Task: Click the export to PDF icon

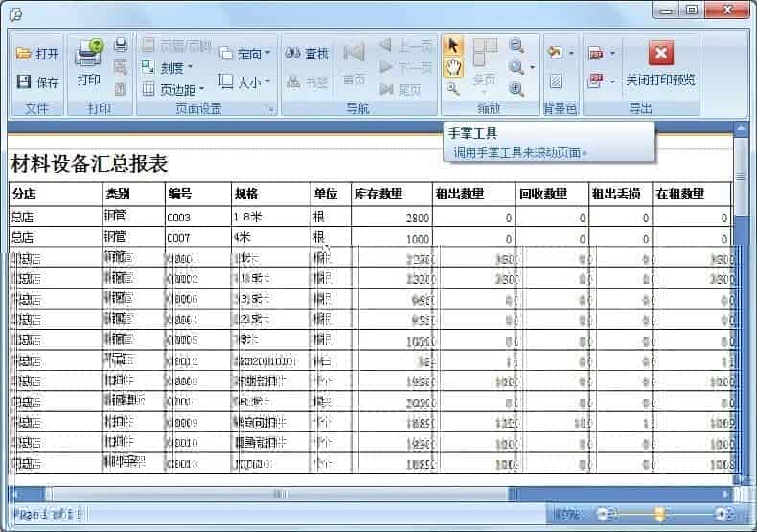Action: pos(596,52)
